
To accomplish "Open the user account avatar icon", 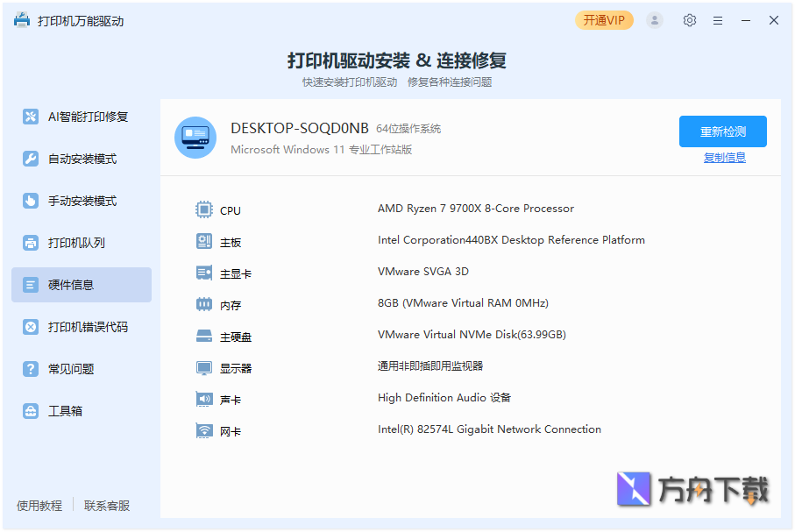I will click(x=655, y=20).
